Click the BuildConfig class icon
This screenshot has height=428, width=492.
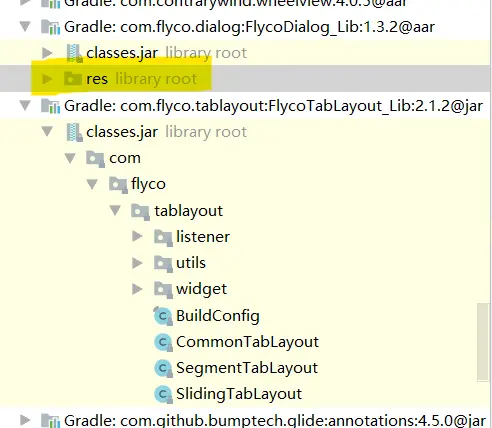pos(163,316)
